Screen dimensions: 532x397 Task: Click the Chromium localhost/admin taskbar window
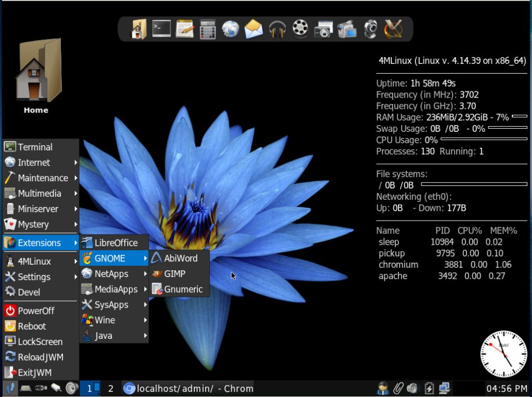point(190,388)
